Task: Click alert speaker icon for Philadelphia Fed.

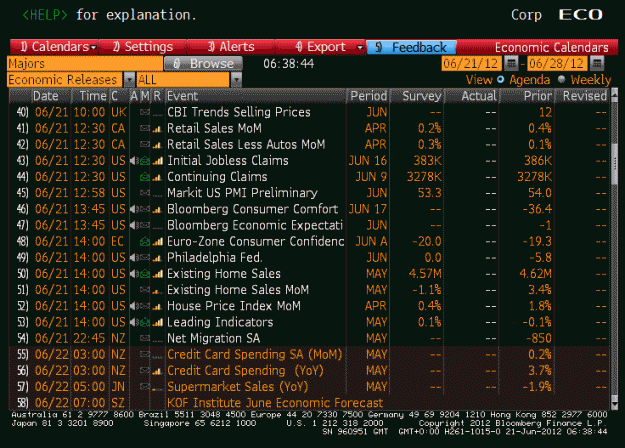Action: 134,257
